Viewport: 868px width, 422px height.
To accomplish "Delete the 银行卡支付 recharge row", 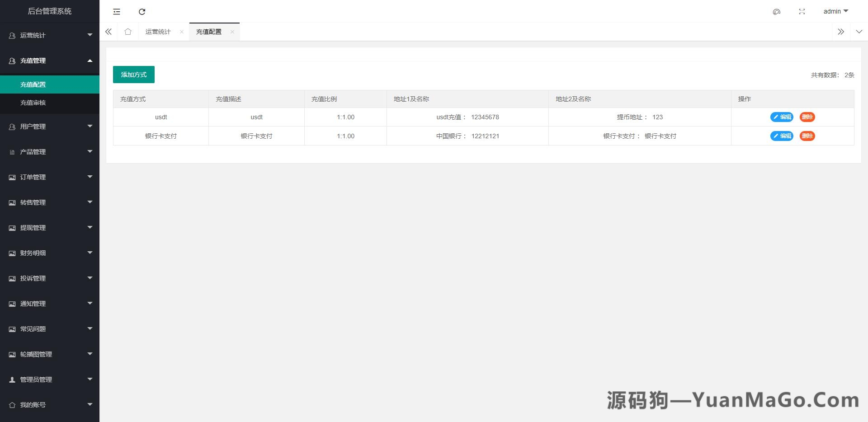I will (x=807, y=136).
